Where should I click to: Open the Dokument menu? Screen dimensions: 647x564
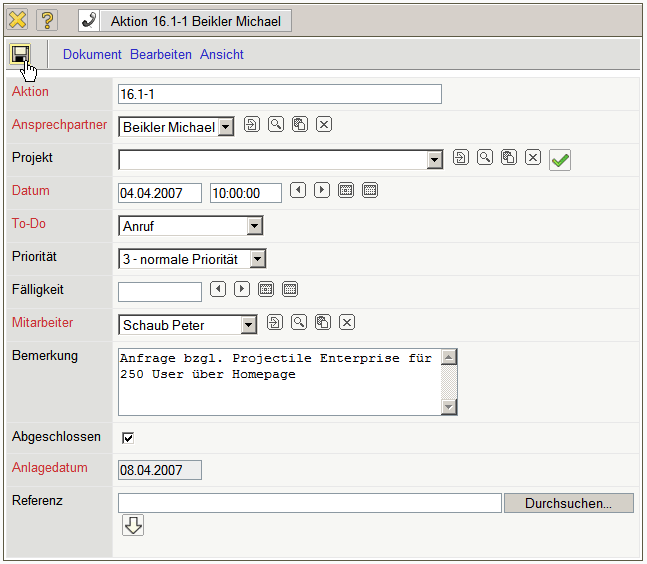click(92, 55)
